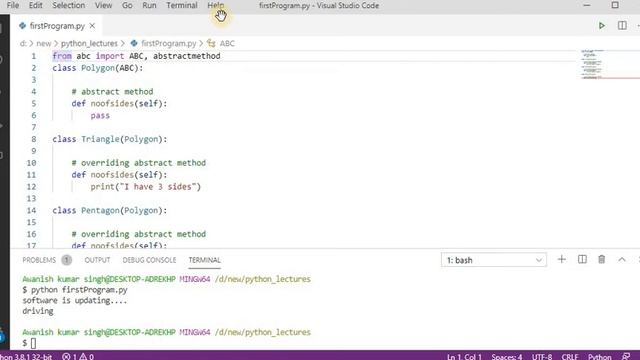Minimize the Visual Studio Code window
The image size is (640, 360).
(x=587, y=5)
